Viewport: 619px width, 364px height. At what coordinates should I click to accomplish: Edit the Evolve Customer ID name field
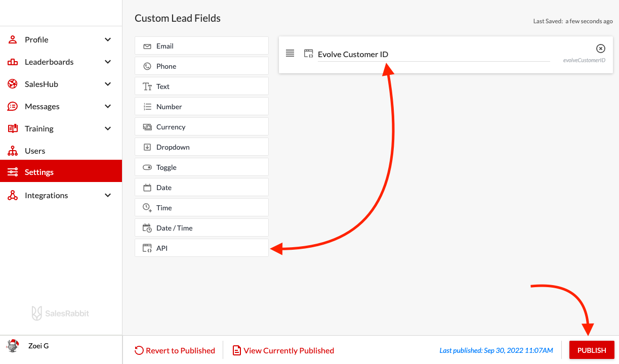[434, 55]
